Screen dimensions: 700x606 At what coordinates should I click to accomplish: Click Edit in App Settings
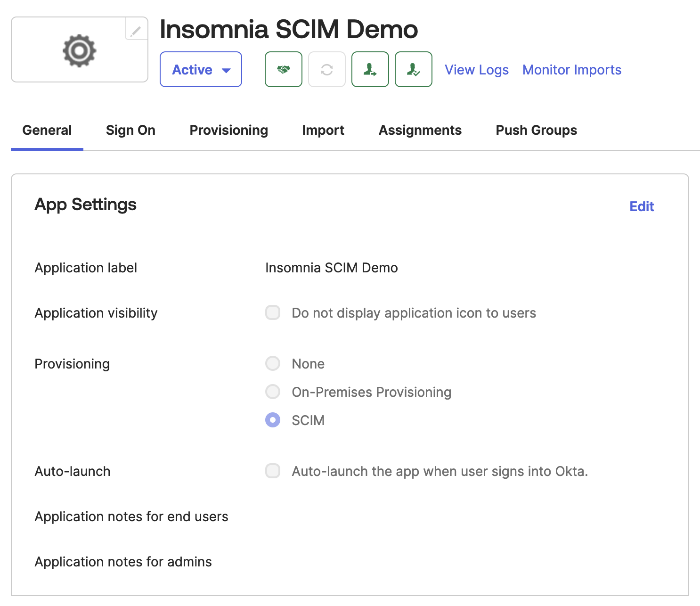point(642,206)
